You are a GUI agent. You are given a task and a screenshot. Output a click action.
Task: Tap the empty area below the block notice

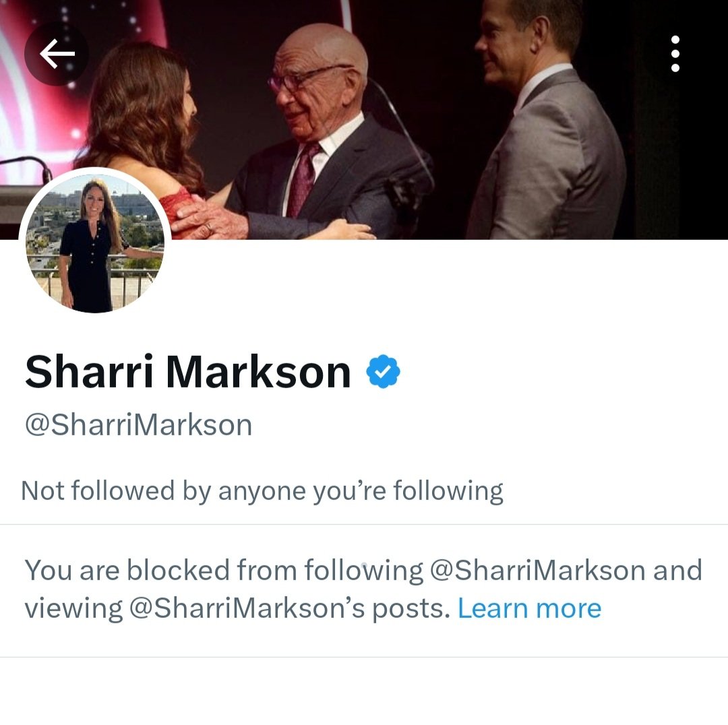click(x=364, y=691)
